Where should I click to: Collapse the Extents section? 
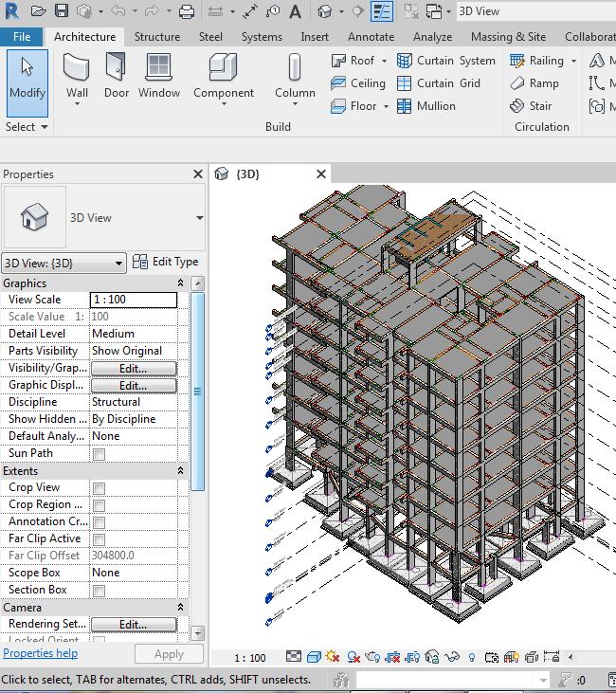tap(181, 471)
